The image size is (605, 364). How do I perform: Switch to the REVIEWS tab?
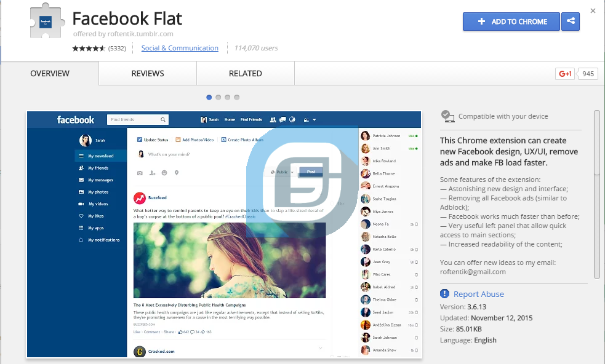tap(146, 73)
